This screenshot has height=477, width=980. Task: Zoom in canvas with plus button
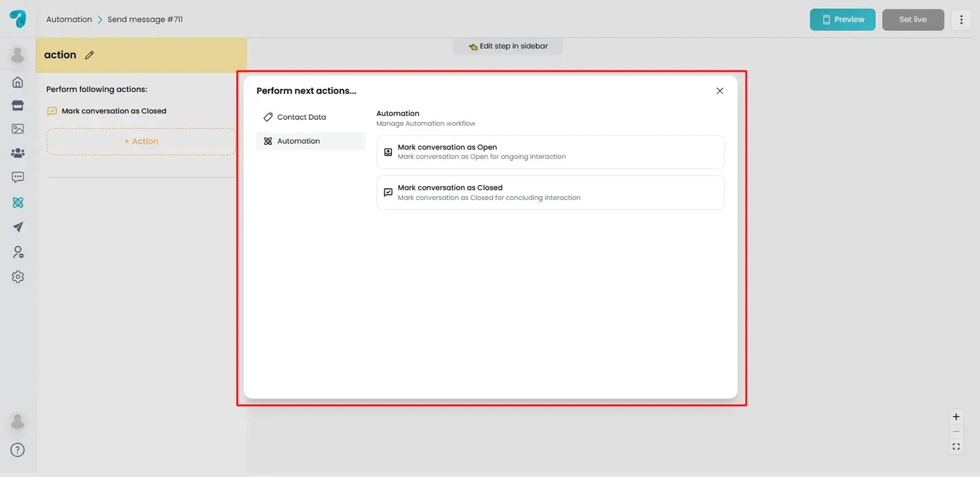(956, 417)
